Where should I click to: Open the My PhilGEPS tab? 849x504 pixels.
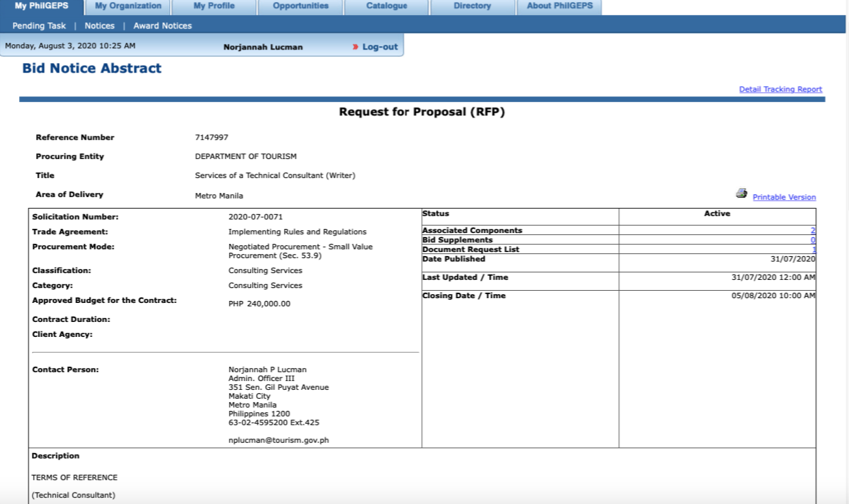pos(41,5)
